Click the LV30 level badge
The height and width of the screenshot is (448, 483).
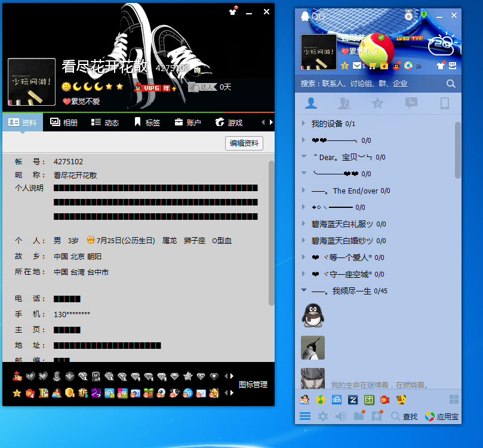click(403, 38)
